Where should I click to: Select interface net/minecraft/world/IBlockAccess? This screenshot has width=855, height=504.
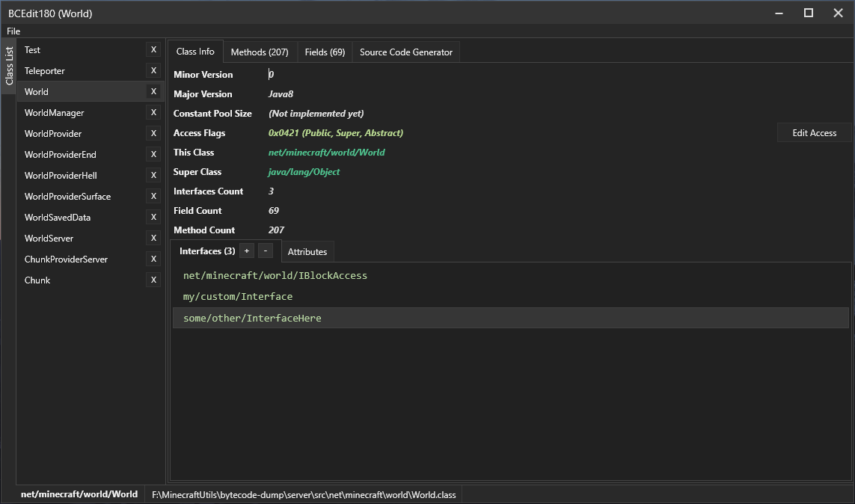tap(510, 276)
